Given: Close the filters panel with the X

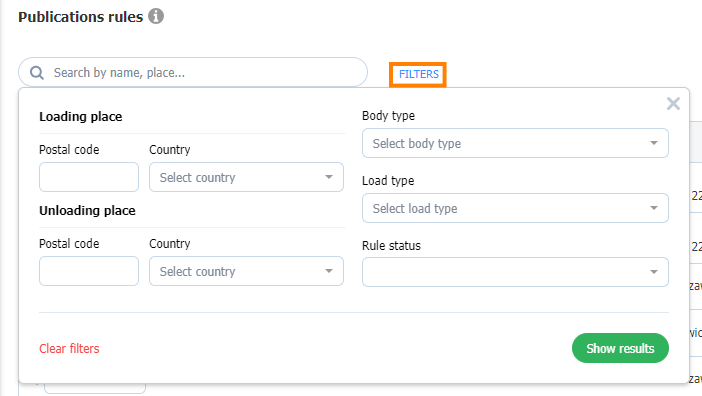Looking at the screenshot, I should (673, 103).
